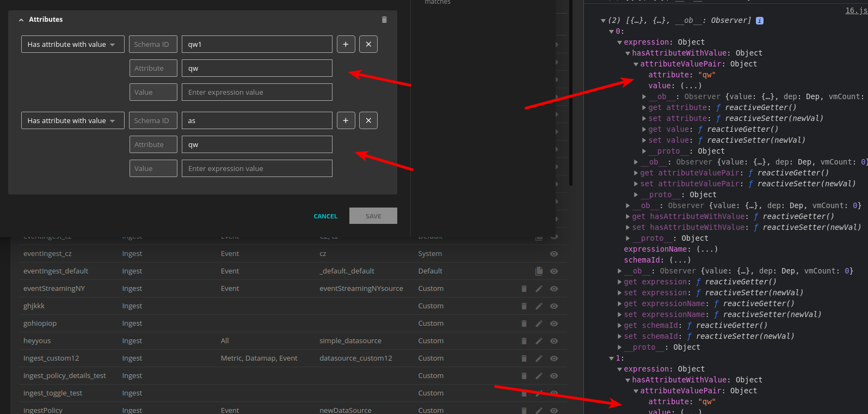Edit the ghjkkk policy
Image resolution: width=868 pixels, height=414 pixels.
[539, 306]
